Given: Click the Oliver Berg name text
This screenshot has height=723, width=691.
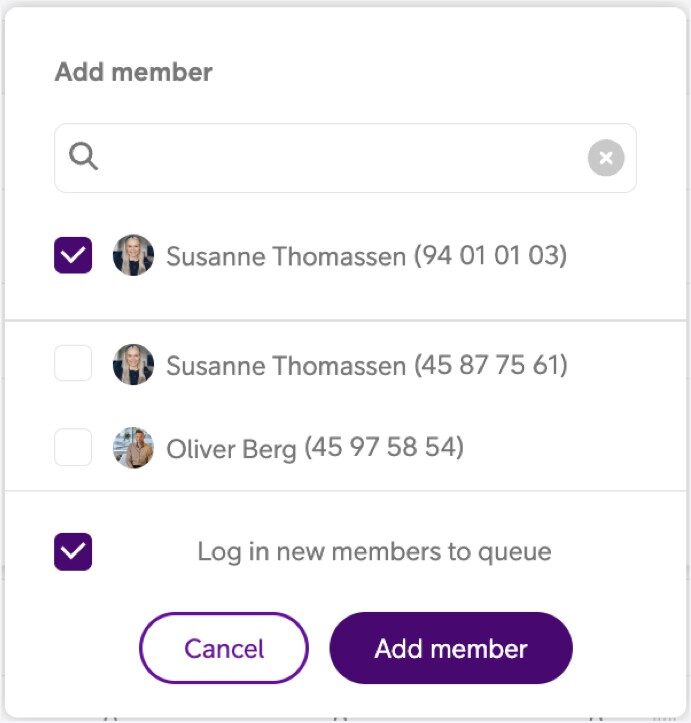Looking at the screenshot, I should pos(231,449).
